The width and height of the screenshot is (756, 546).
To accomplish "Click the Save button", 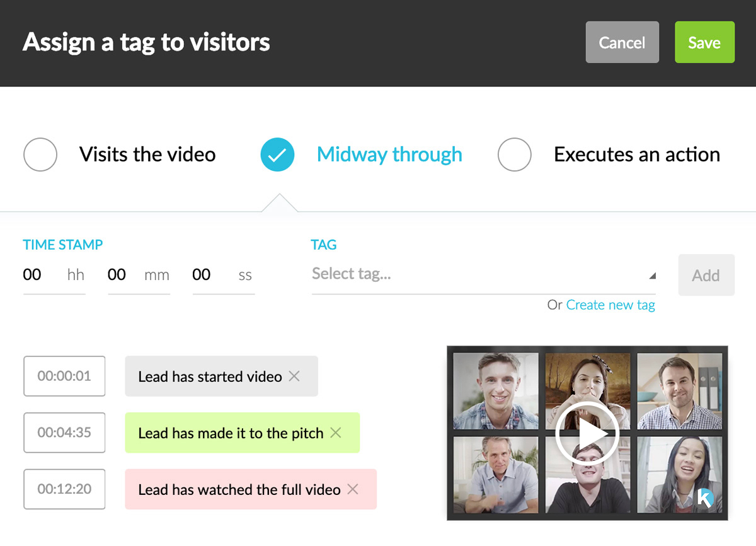I will click(704, 42).
